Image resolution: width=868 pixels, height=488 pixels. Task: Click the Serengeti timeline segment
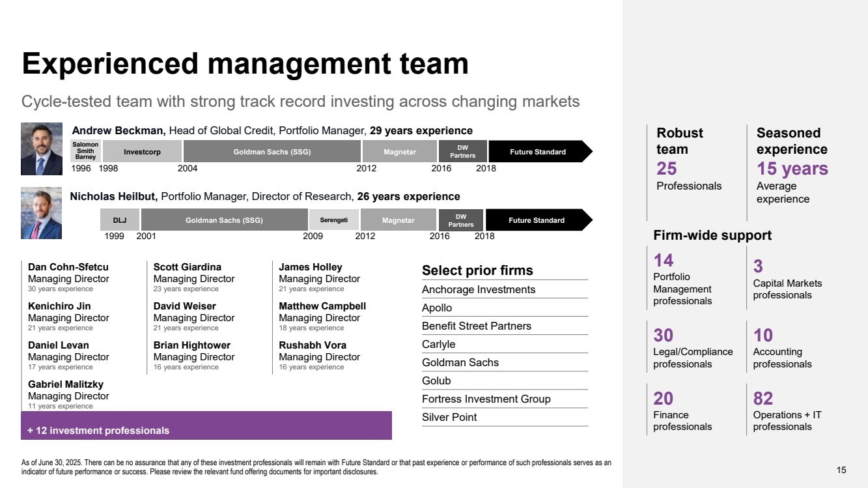coord(333,220)
